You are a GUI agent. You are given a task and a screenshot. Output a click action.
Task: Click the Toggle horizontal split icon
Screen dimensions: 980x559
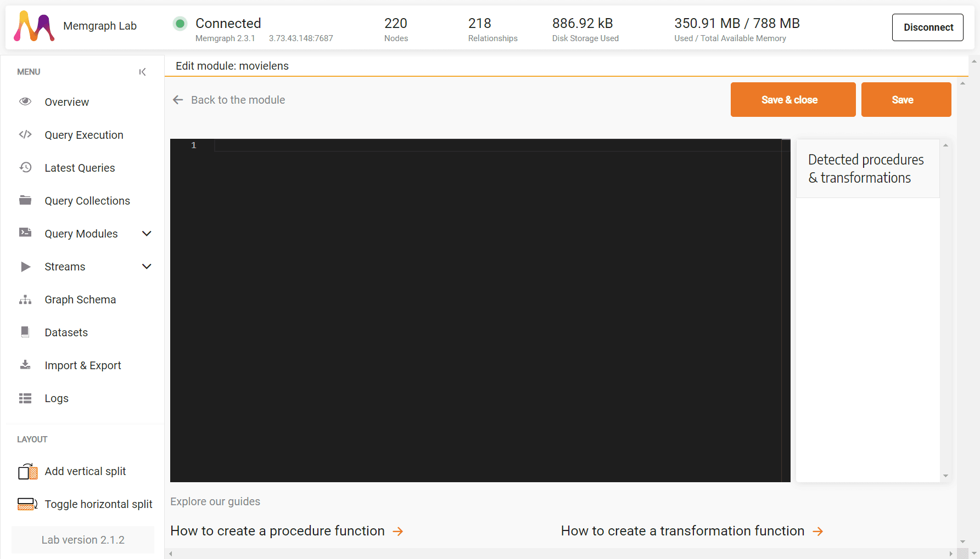point(28,504)
